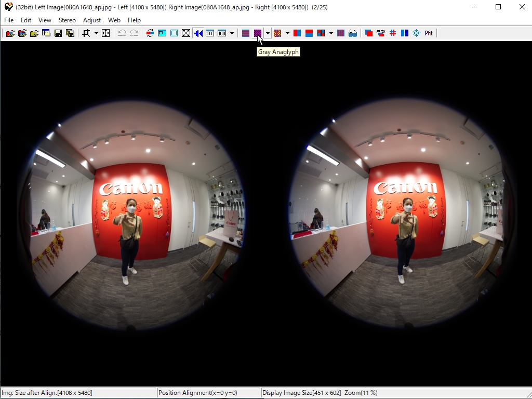Click the 'Display Image Size[451 x 602]' status text
The width and height of the screenshot is (532, 399).
point(302,393)
